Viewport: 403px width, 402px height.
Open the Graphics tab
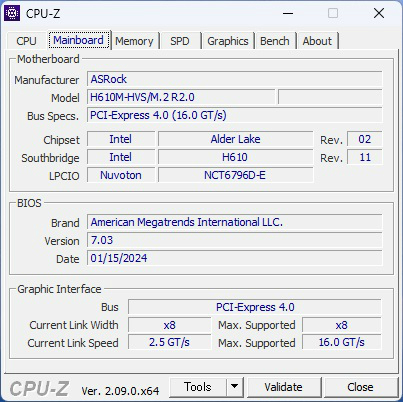[228, 41]
